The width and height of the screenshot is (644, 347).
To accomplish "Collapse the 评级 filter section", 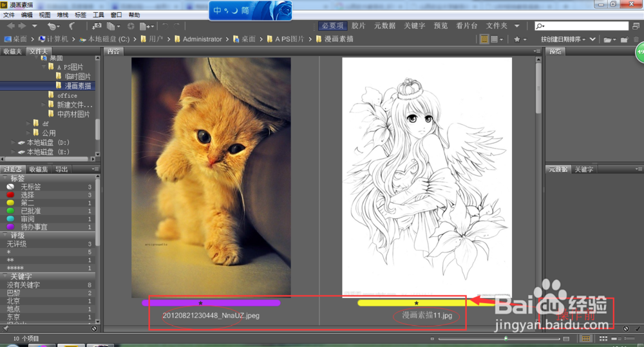I will pos(5,235).
